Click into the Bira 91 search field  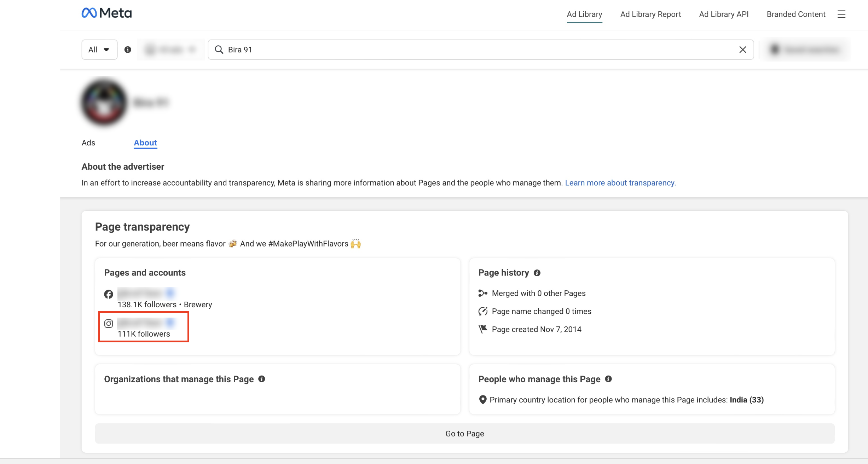click(x=481, y=50)
